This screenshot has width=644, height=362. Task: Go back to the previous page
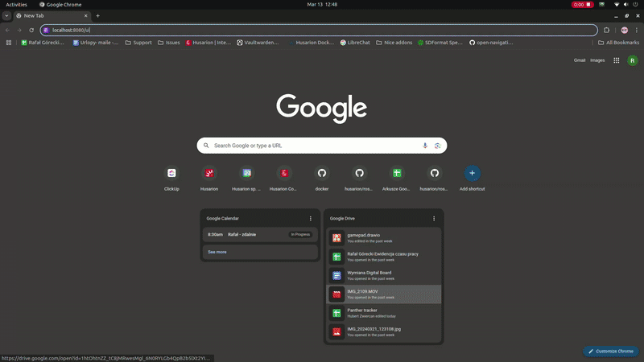pos(7,30)
